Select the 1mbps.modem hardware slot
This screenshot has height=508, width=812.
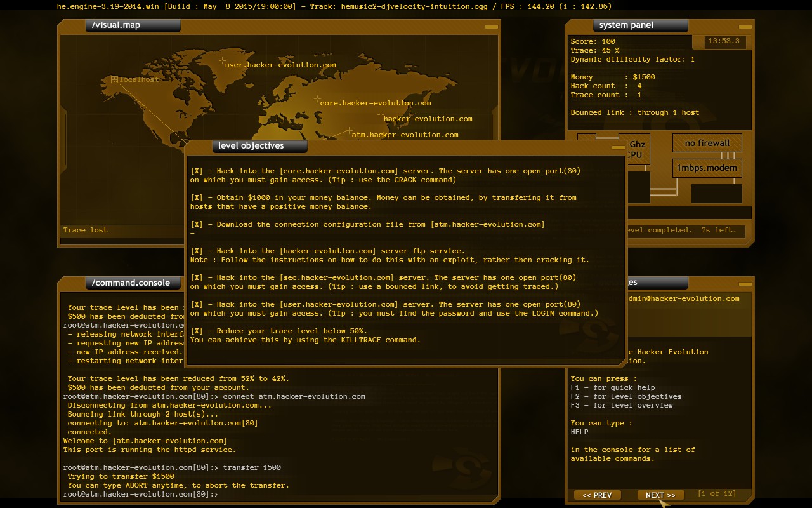pos(707,168)
